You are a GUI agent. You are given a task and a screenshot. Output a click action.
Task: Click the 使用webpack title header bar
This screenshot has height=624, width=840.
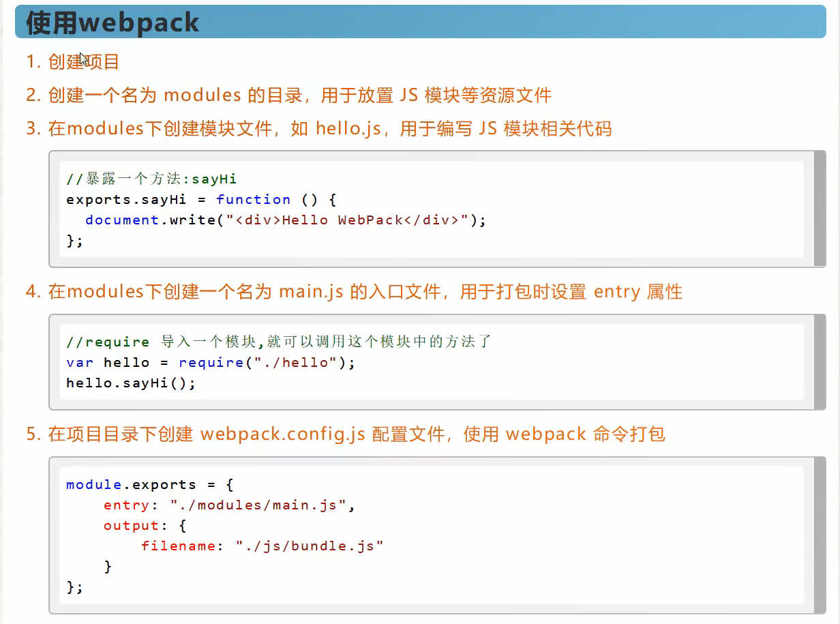(x=420, y=21)
